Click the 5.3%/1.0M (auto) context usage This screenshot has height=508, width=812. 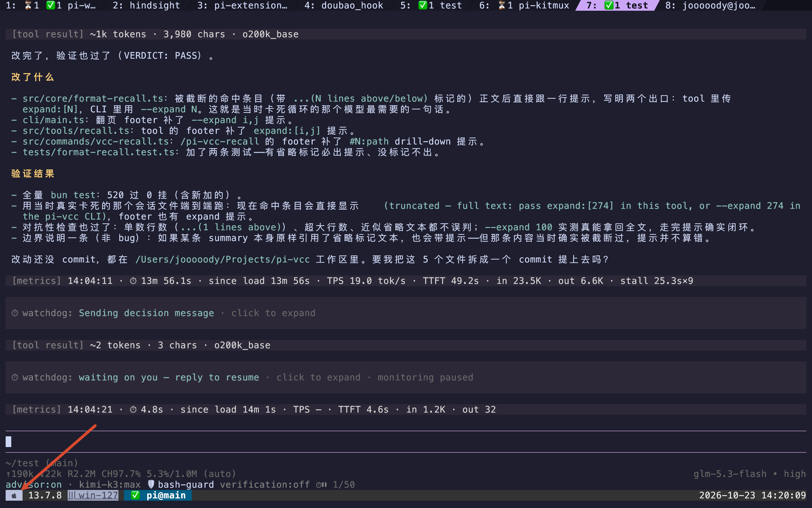pyautogui.click(x=191, y=474)
